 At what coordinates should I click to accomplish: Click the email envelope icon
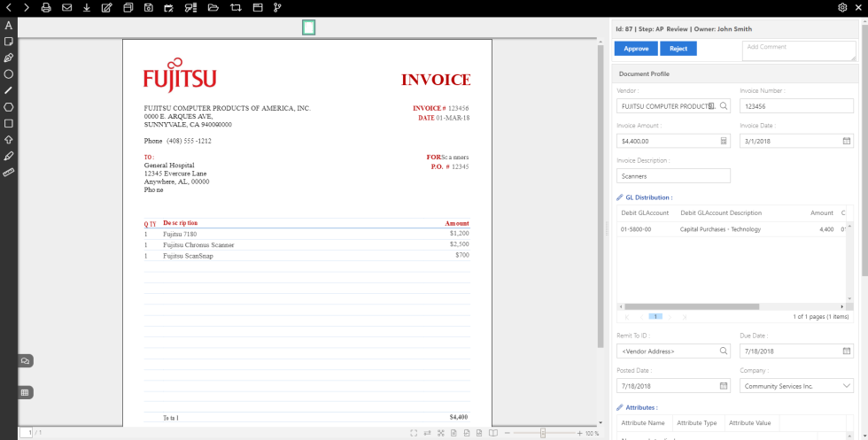click(66, 8)
